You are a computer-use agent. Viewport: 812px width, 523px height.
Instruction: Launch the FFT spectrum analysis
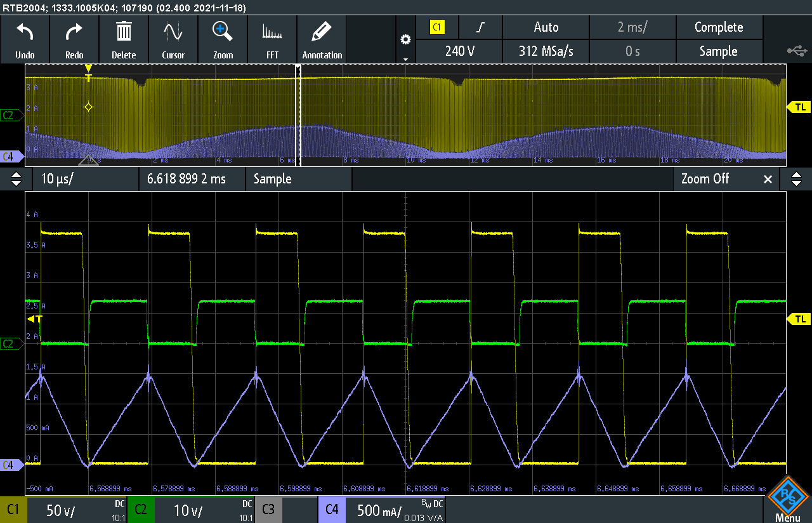point(272,33)
